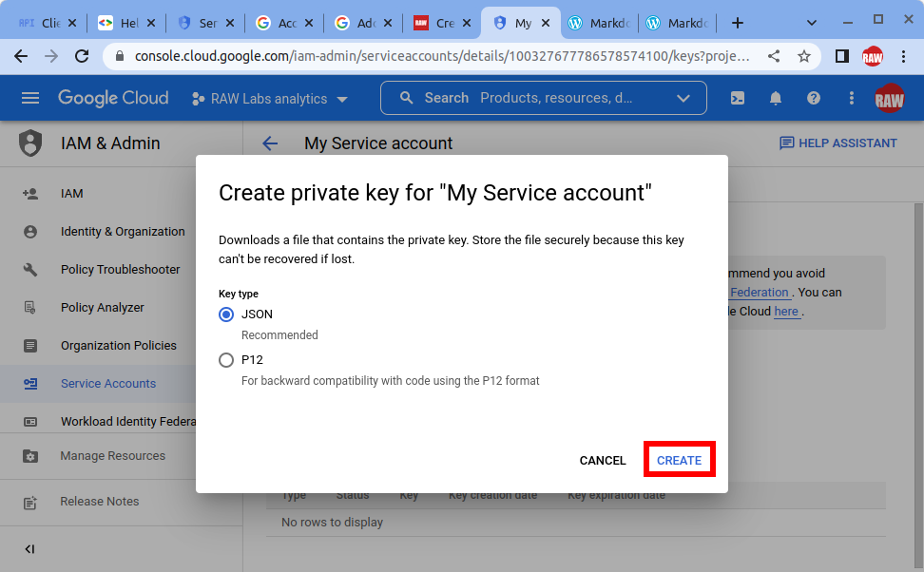
Task: Click the Policy Analyzer document-search icon
Action: pos(30,308)
